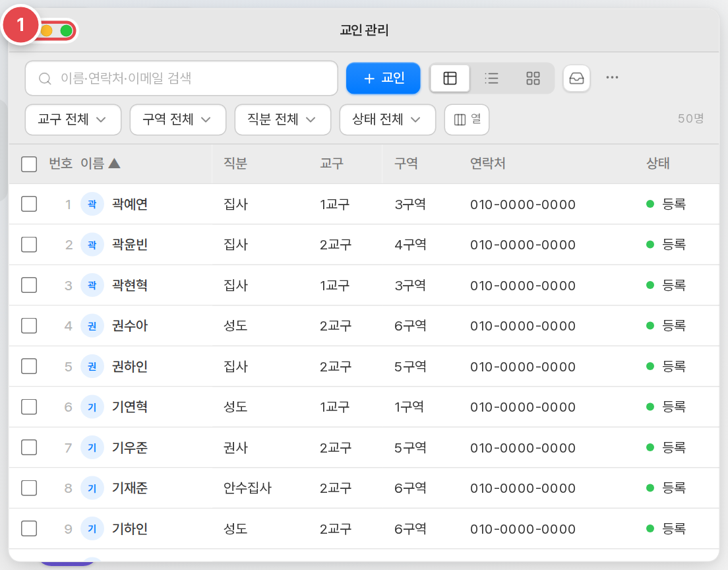Click 3구역 in 곽현혁 row
Image resolution: width=728 pixels, height=570 pixels.
point(410,285)
